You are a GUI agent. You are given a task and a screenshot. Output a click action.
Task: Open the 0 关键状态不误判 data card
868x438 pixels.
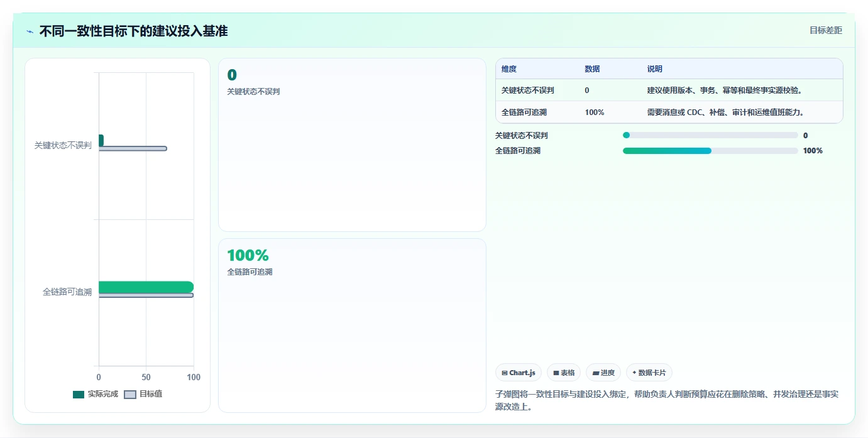(x=352, y=145)
